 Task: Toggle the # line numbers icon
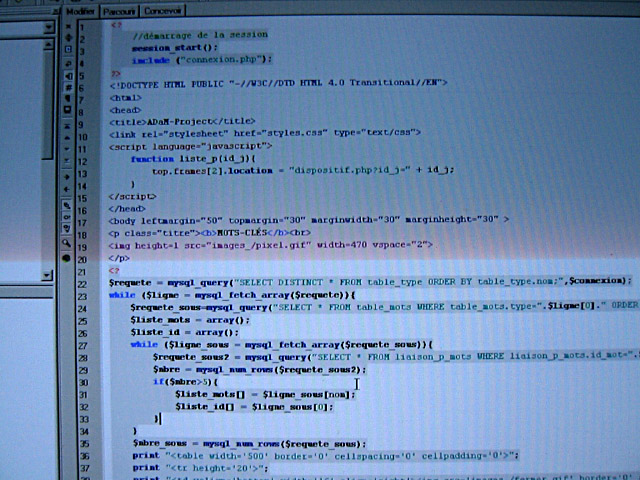[68, 87]
